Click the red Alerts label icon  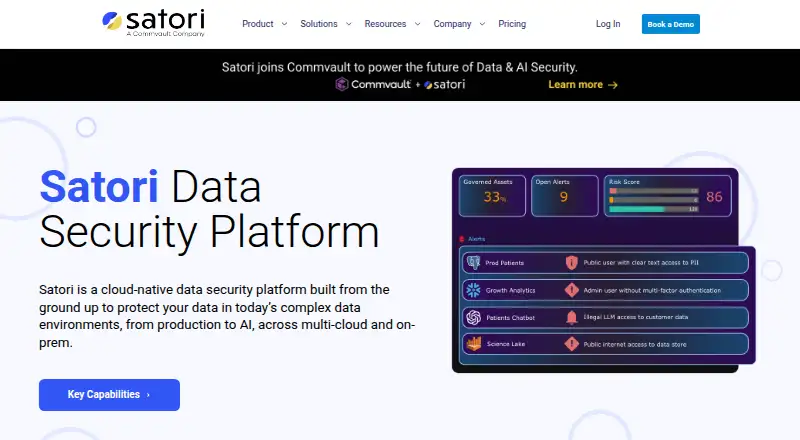pos(462,239)
